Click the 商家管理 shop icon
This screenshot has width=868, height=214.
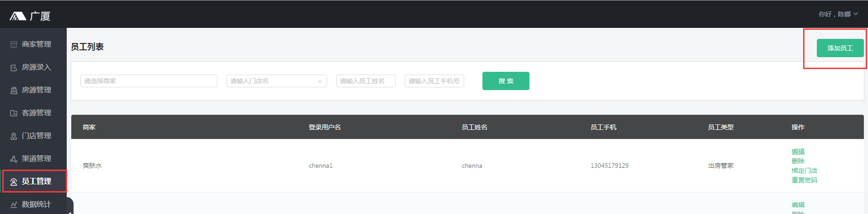[x=14, y=44]
